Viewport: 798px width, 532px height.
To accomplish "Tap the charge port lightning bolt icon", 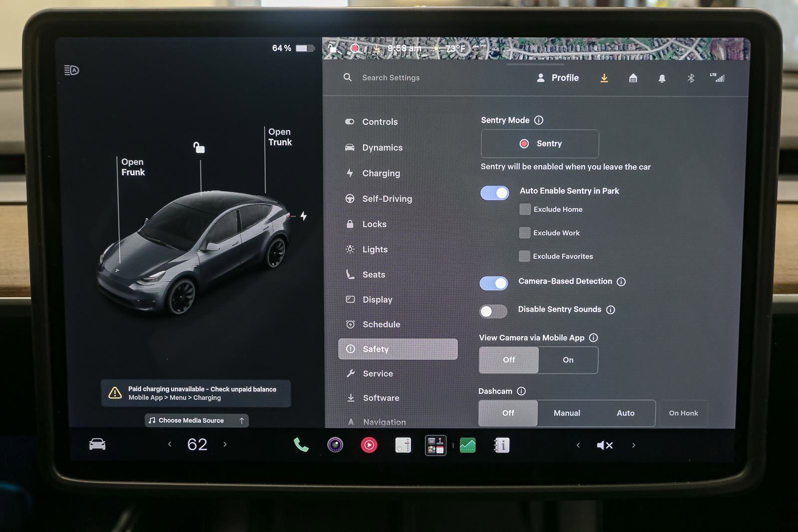I will click(303, 216).
